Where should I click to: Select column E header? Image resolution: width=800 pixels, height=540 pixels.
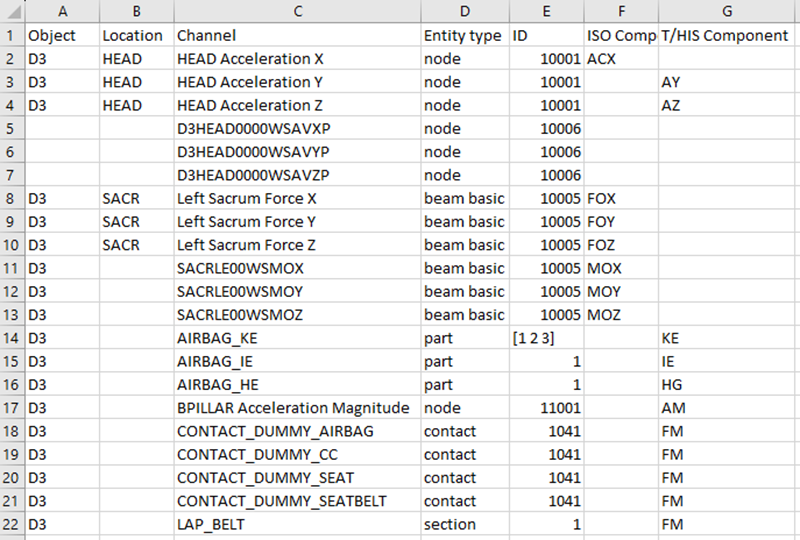546,11
